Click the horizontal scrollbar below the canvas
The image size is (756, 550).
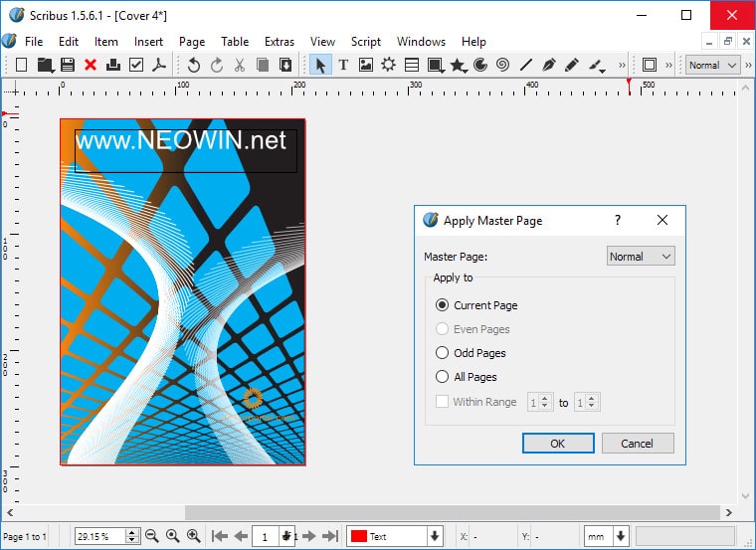click(x=452, y=512)
